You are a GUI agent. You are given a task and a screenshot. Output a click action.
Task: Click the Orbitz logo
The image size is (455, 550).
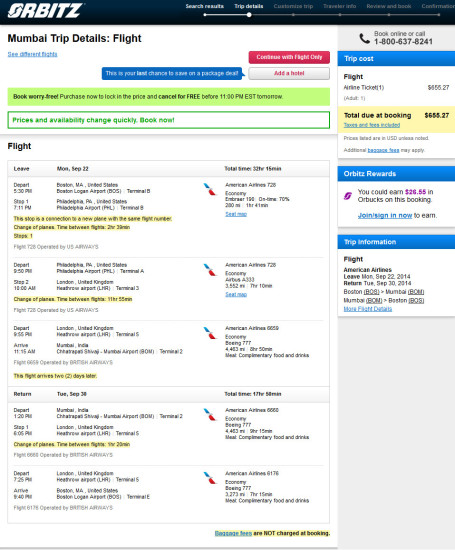[x=46, y=10]
